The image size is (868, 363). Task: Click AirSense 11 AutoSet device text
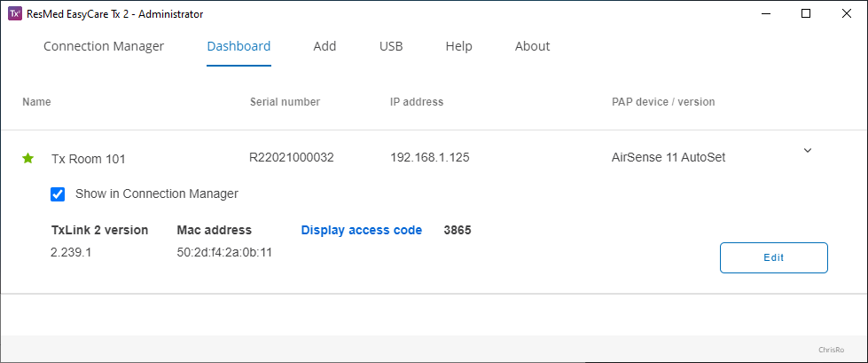pos(669,157)
